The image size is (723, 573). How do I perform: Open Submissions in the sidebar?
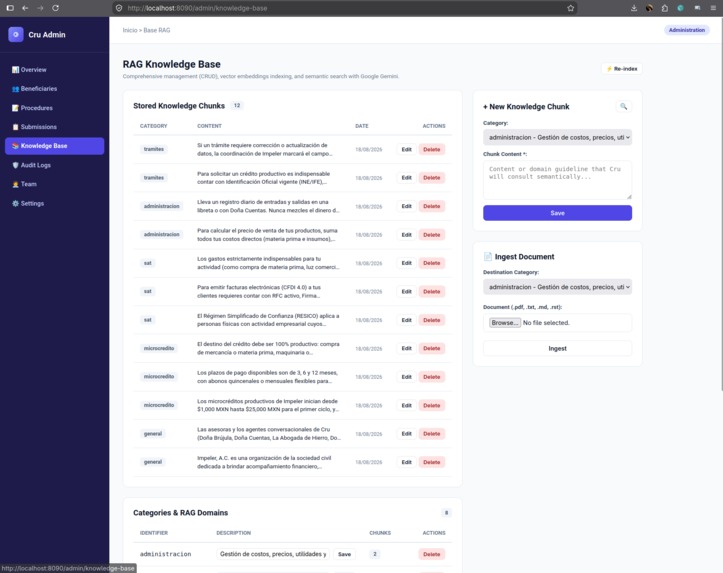point(54,127)
